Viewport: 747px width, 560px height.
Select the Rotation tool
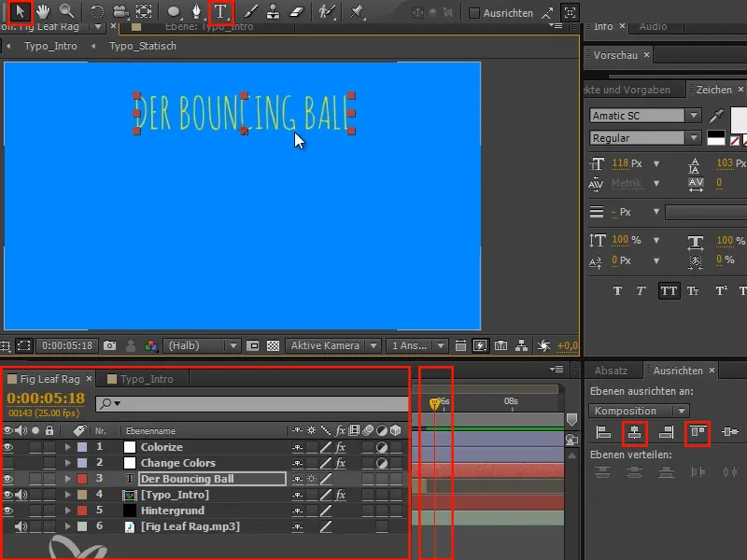pos(97,12)
